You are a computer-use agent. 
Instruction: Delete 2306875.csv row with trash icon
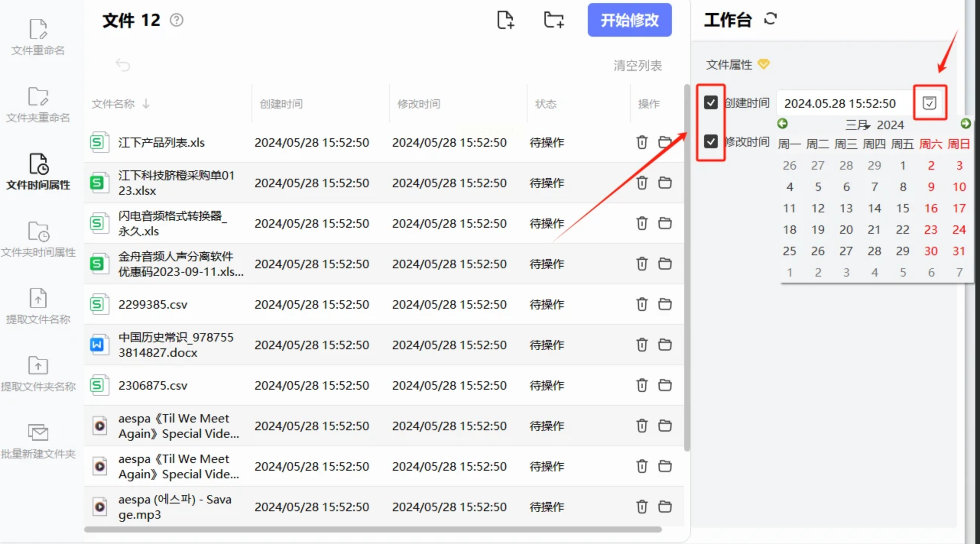642,385
